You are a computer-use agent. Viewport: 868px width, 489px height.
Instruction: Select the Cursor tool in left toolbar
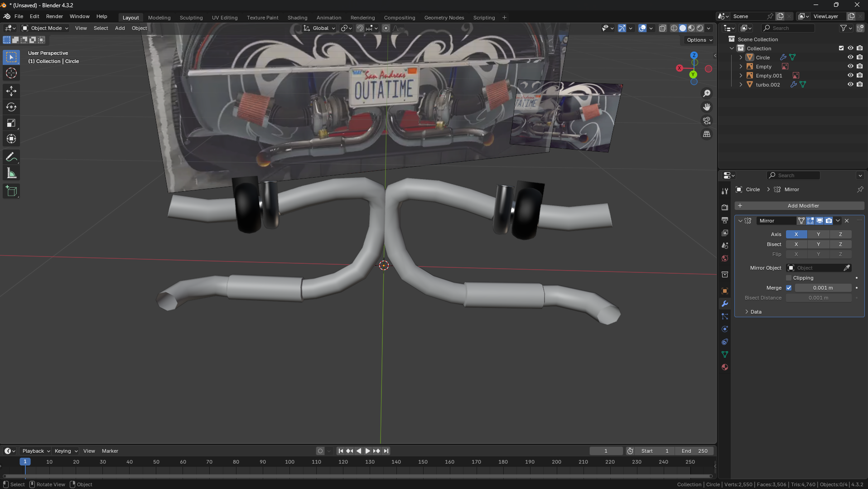pos(11,73)
